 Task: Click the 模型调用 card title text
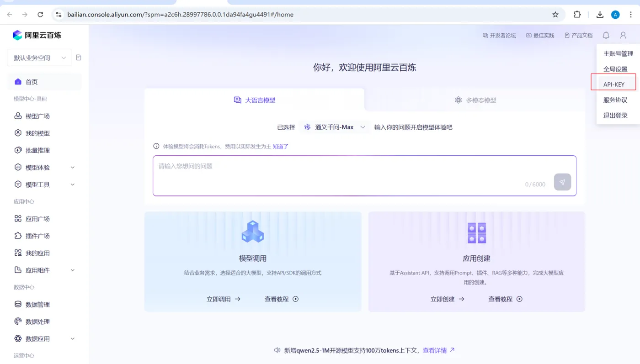[253, 258]
